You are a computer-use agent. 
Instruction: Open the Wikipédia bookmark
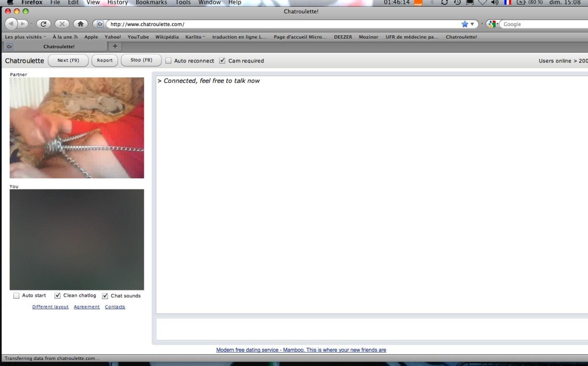click(167, 37)
